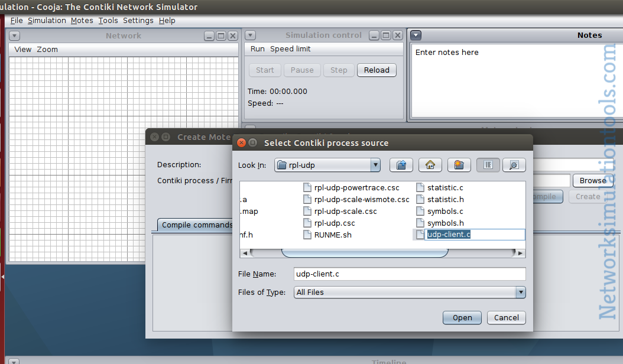
Task: Select statistic.c file
Action: (x=439, y=187)
